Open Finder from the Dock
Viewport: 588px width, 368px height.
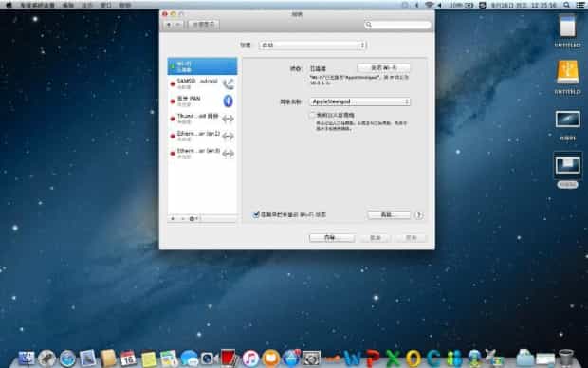click(x=27, y=359)
